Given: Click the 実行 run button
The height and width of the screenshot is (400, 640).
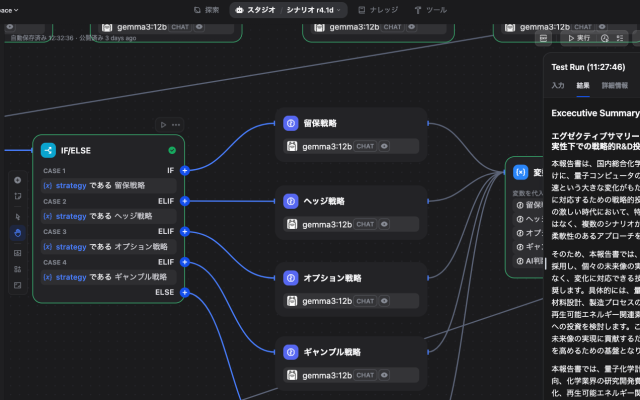Looking at the screenshot, I should [579, 37].
